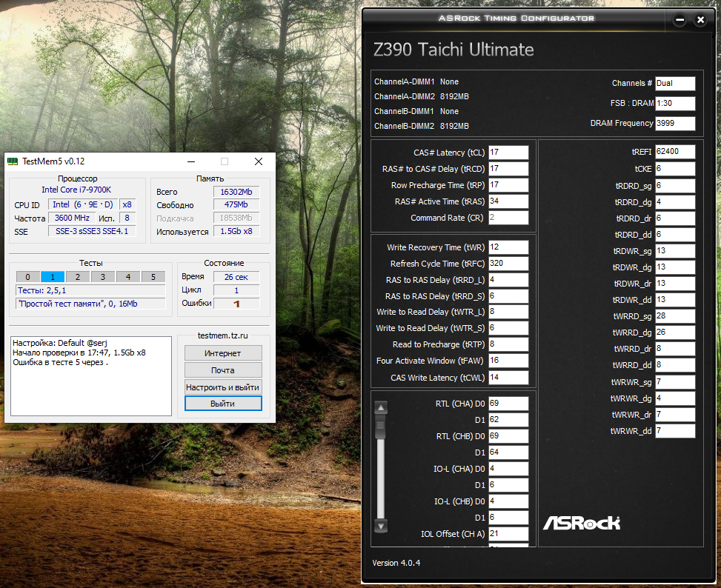This screenshot has height=588, width=721.
Task: Click the IO-L (CHA) D0 field
Action: [508, 469]
